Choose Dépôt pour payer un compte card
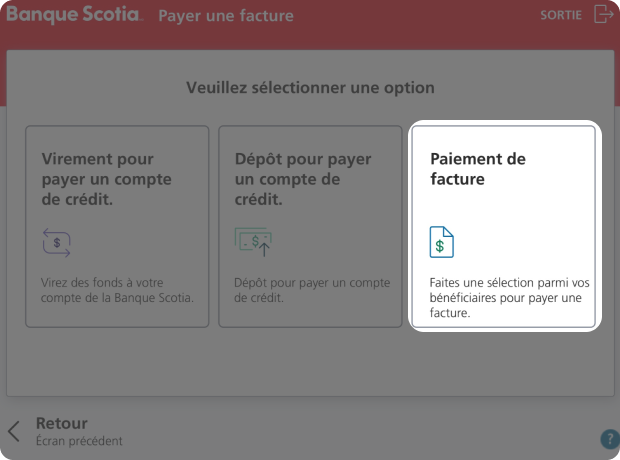This screenshot has width=620, height=460. (310, 226)
